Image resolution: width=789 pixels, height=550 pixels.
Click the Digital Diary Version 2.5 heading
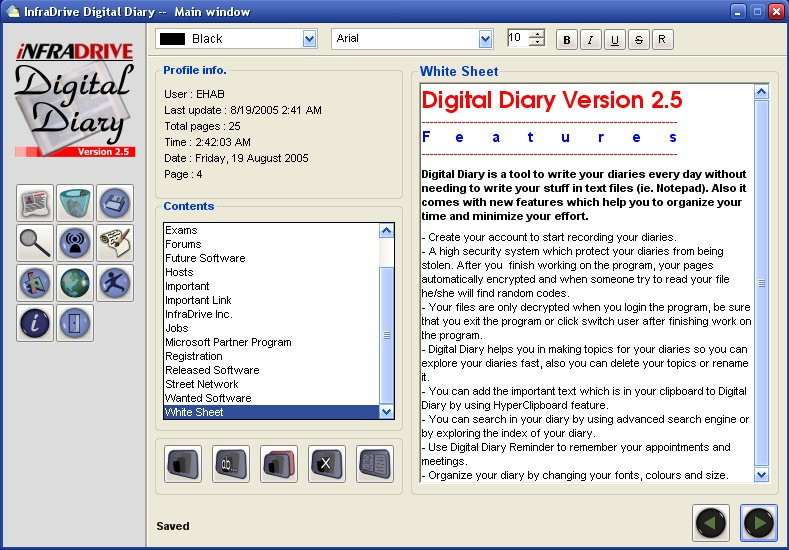tap(552, 100)
